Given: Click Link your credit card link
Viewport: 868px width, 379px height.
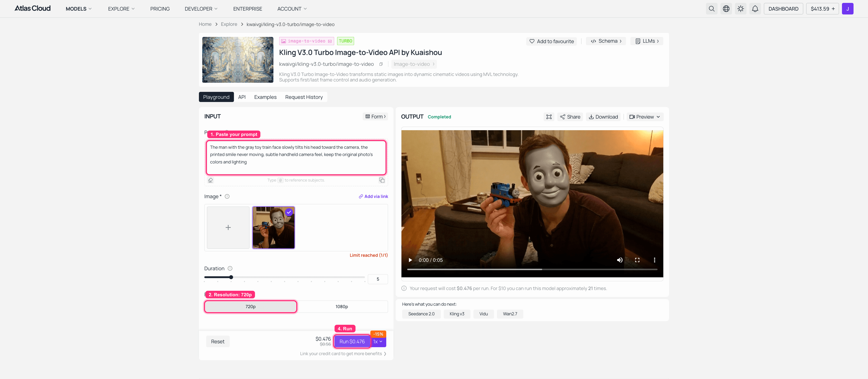Looking at the screenshot, I should [343, 354].
